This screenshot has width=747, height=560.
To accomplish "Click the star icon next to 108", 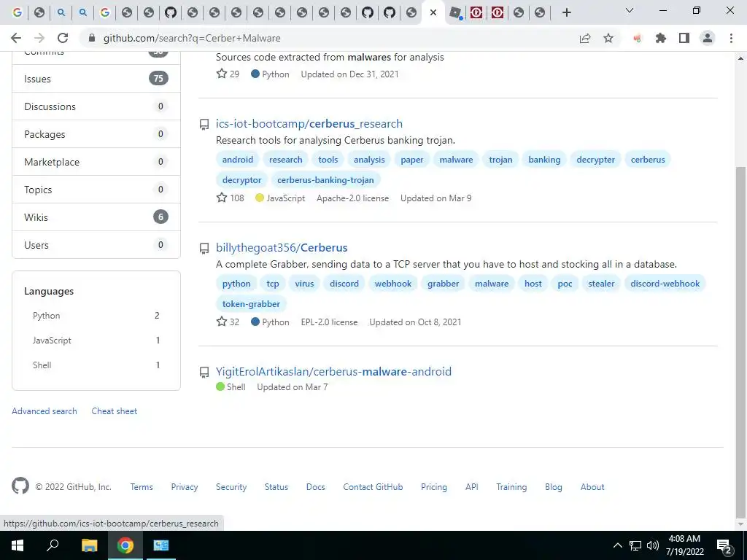I will click(222, 198).
